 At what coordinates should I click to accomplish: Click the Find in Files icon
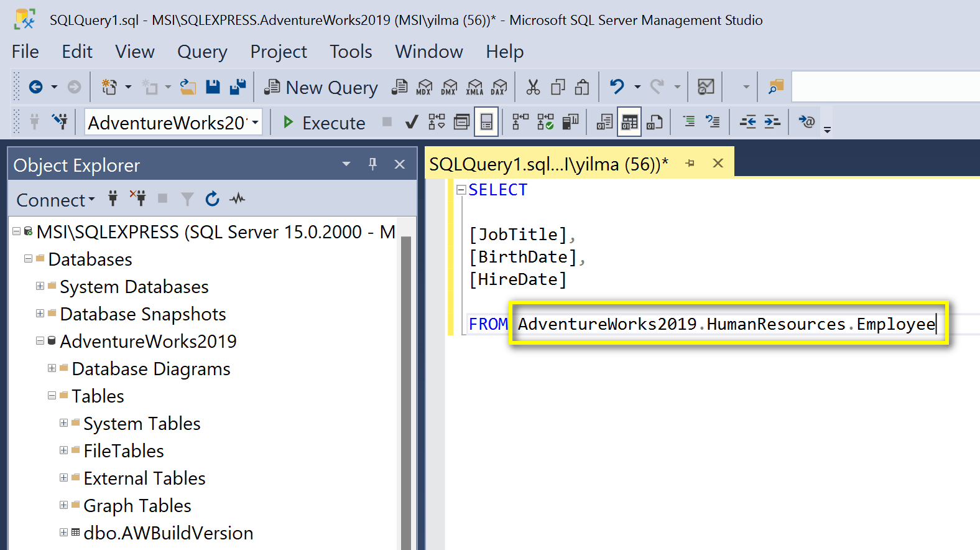click(776, 87)
